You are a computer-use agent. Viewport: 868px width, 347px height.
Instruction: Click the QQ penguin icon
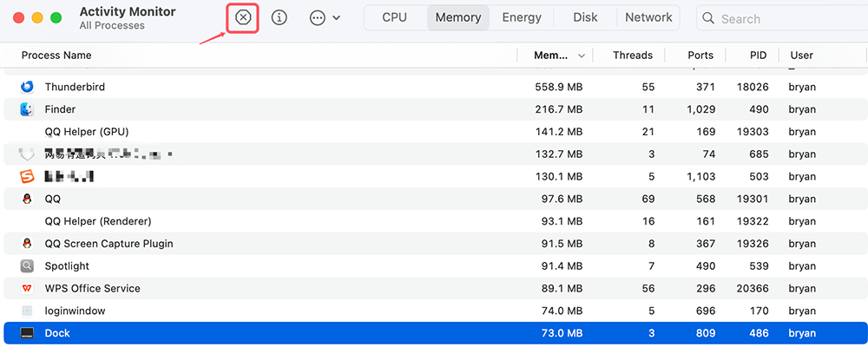point(27,199)
